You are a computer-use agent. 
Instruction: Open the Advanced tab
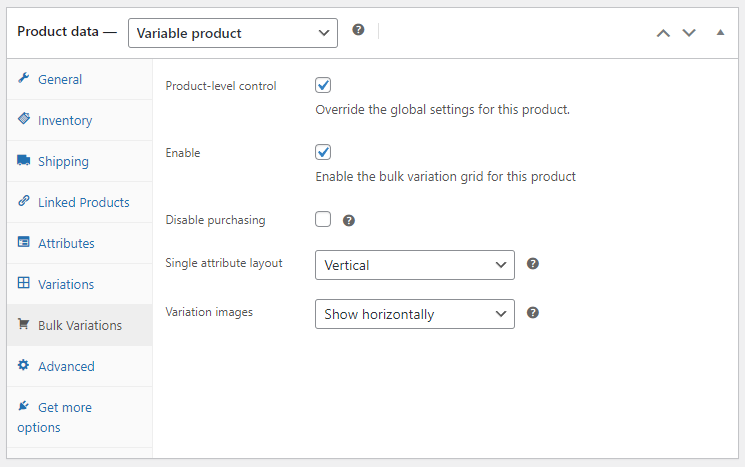click(x=80, y=366)
